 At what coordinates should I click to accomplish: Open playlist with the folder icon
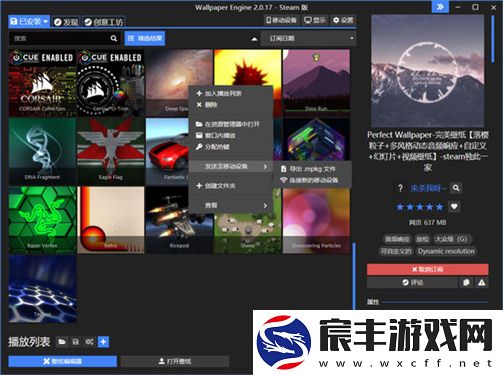click(x=62, y=342)
